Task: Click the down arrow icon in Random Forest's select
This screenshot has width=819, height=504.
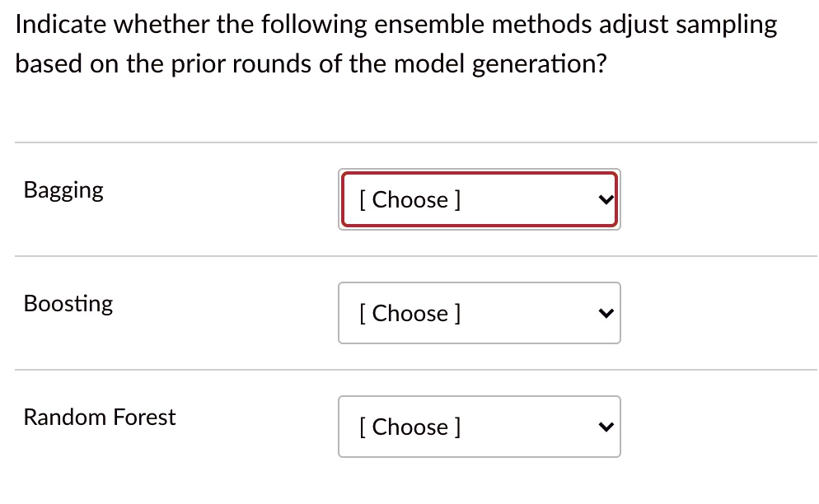Action: (x=606, y=427)
